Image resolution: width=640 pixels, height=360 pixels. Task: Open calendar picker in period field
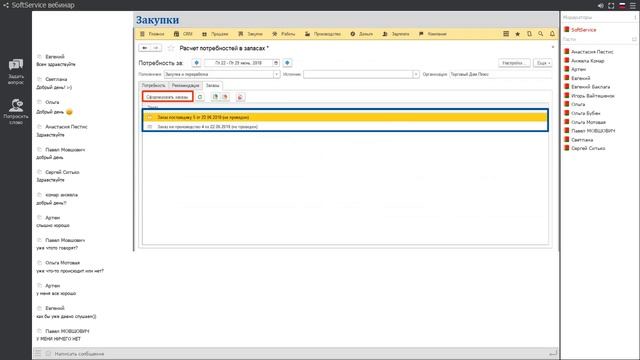[276, 63]
